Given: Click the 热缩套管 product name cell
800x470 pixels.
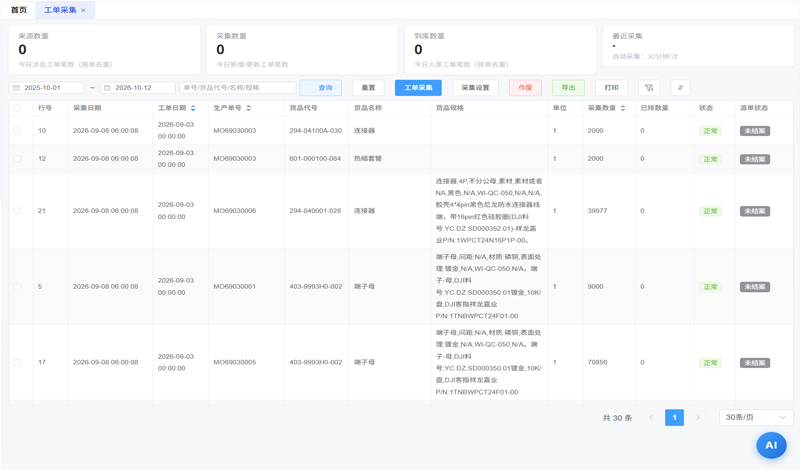Looking at the screenshot, I should (368, 159).
